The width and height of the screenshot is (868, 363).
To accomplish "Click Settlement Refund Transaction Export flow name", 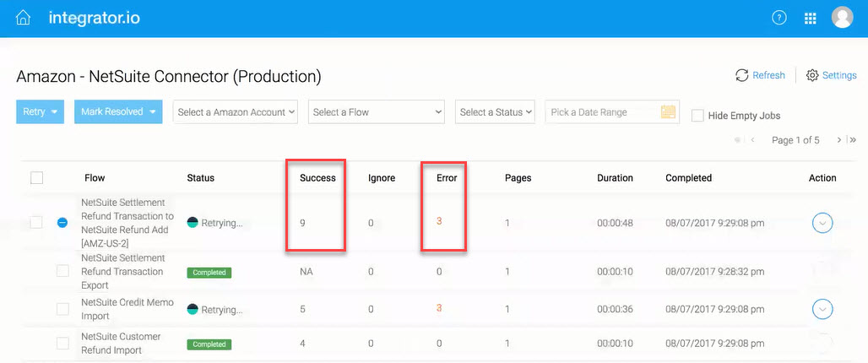I will 123,272.
